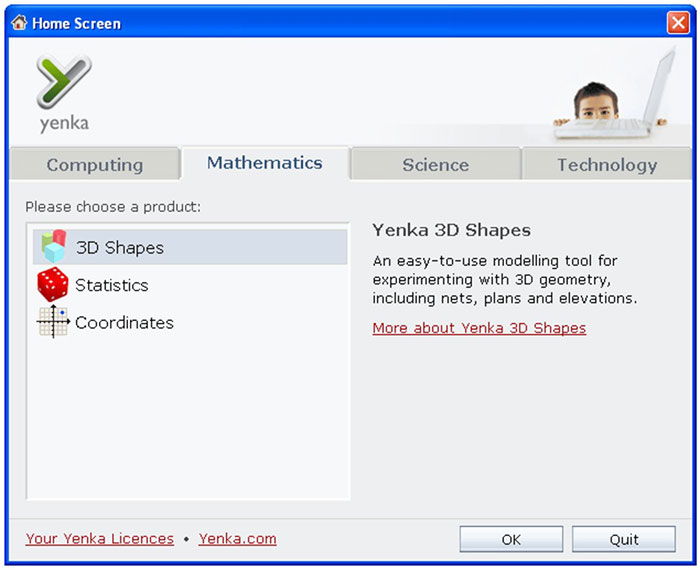The width and height of the screenshot is (700, 570).
Task: Click the Quit button
Action: coord(624,540)
